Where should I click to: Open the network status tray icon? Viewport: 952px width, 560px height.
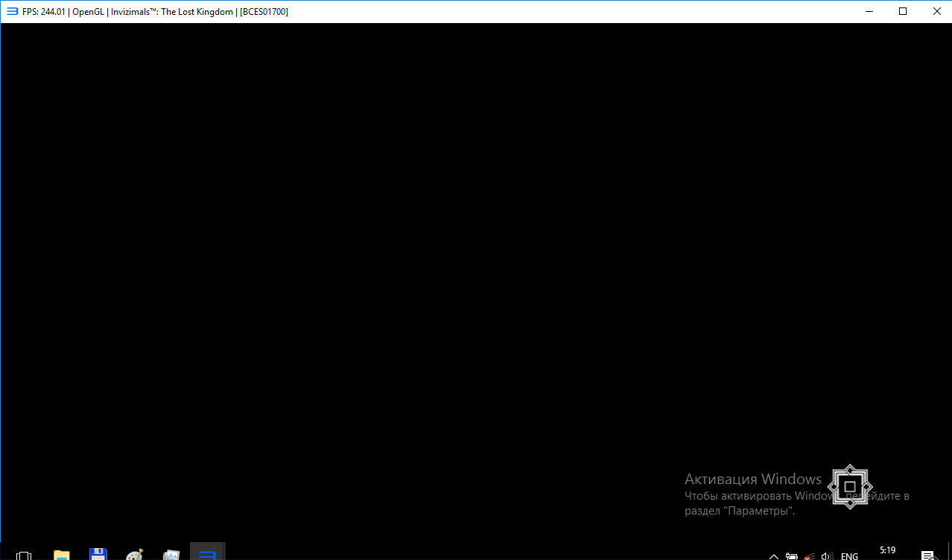[x=808, y=556]
